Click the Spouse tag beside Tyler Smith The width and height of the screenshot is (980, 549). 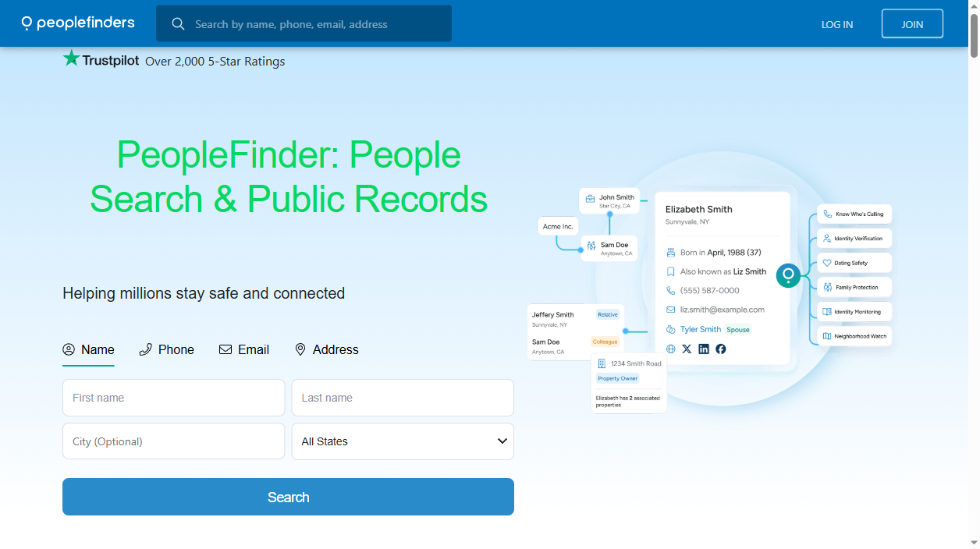738,330
